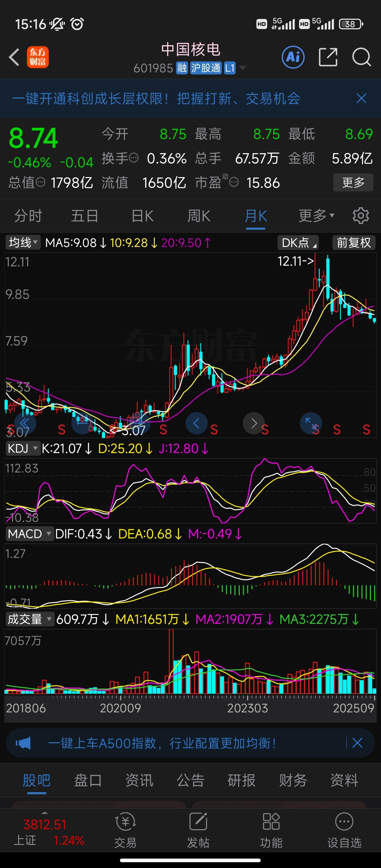Tap the MA1:1651万 volume value
Screen dimensions: 381x868
152,619
